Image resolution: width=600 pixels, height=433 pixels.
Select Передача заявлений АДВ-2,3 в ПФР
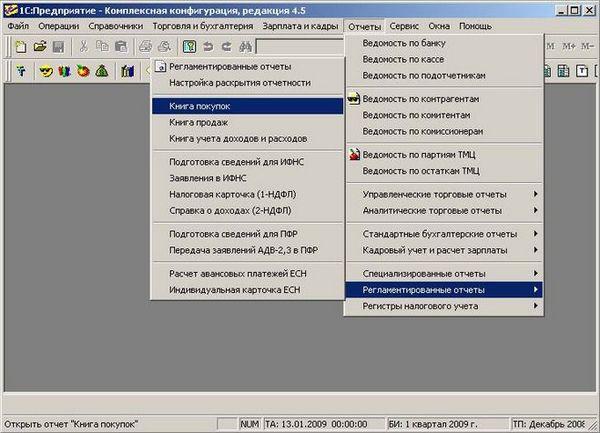(x=248, y=250)
